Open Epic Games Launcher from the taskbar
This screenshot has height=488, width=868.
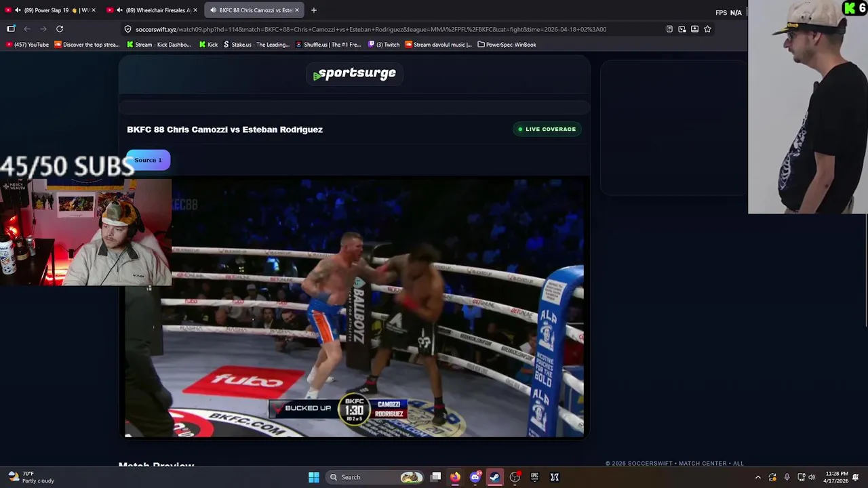534,477
